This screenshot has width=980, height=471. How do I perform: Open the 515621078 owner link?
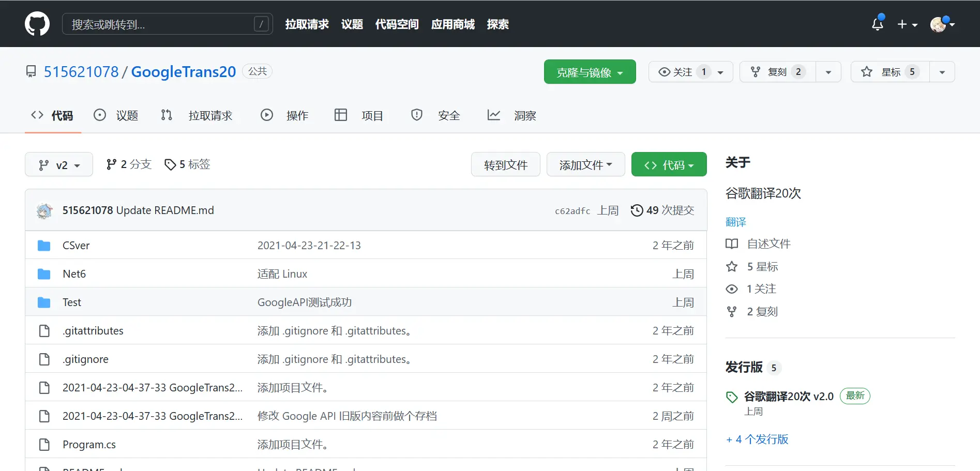81,71
